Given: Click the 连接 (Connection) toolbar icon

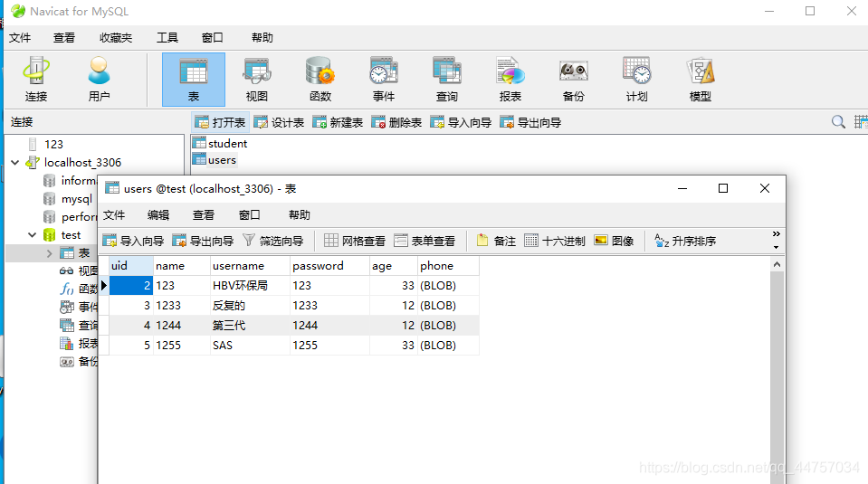Looking at the screenshot, I should [x=36, y=80].
